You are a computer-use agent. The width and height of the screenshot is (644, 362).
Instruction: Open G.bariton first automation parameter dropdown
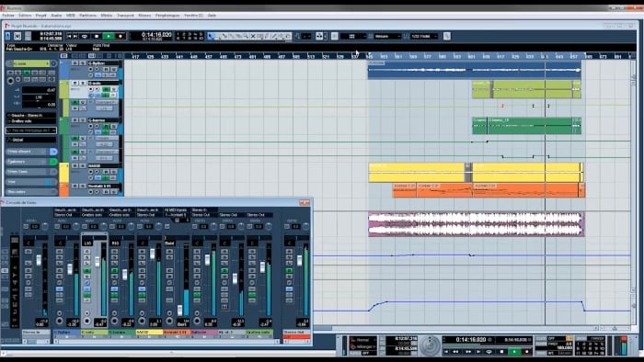(107, 138)
